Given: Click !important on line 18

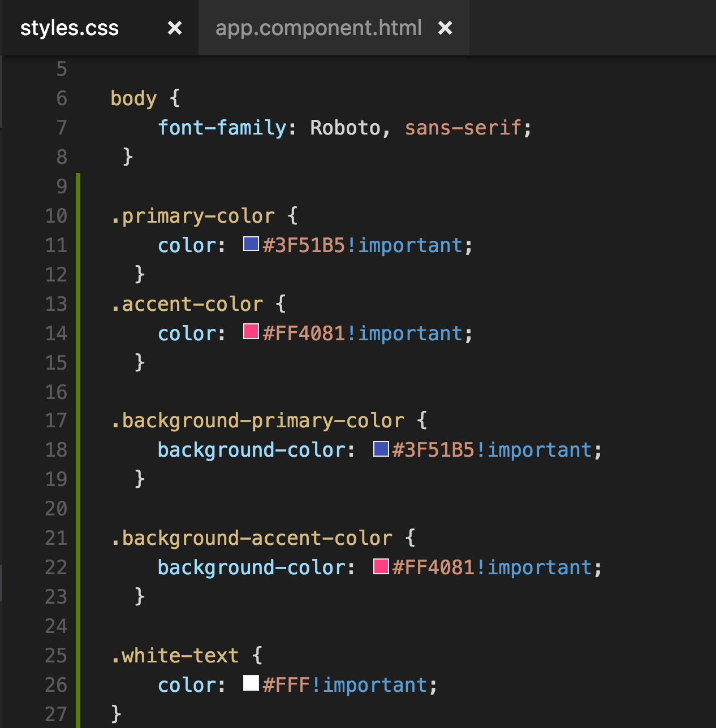Looking at the screenshot, I should pyautogui.click(x=534, y=450).
